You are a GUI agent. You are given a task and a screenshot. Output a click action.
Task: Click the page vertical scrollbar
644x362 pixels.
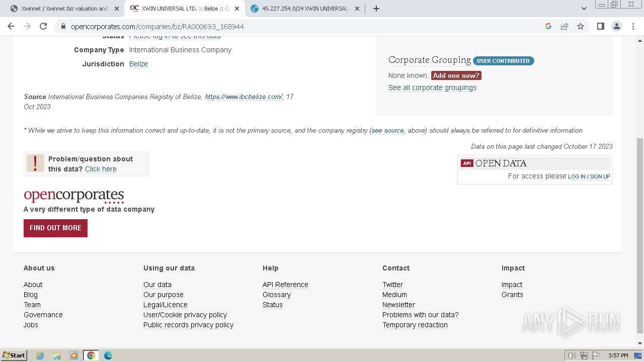(640, 236)
